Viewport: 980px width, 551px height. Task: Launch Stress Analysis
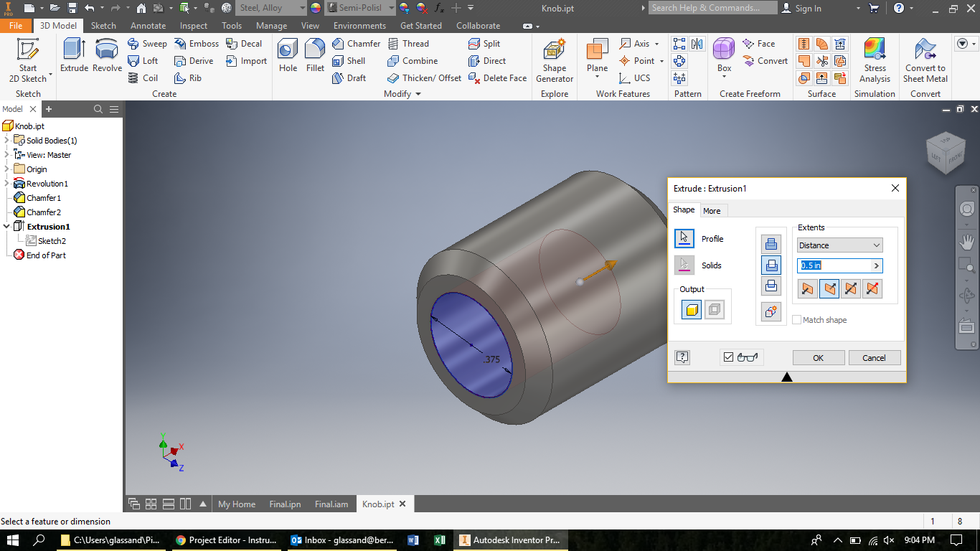pyautogui.click(x=875, y=61)
